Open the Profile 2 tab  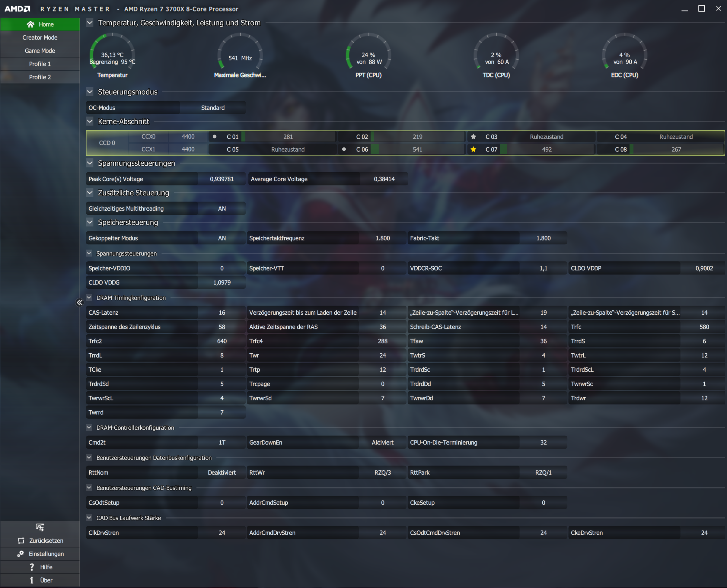point(40,77)
